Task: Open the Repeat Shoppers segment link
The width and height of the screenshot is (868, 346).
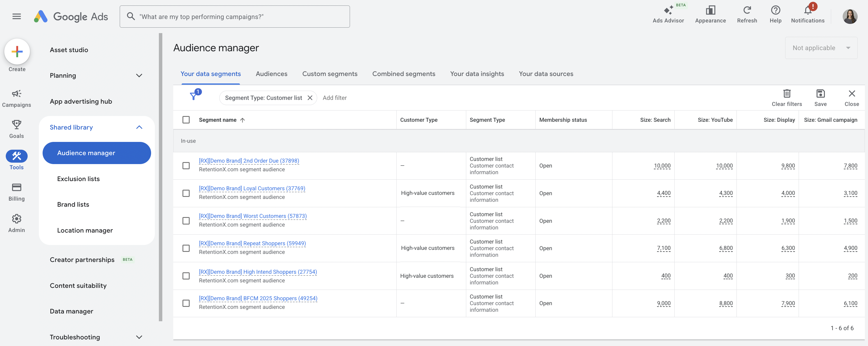Action: tap(252, 243)
